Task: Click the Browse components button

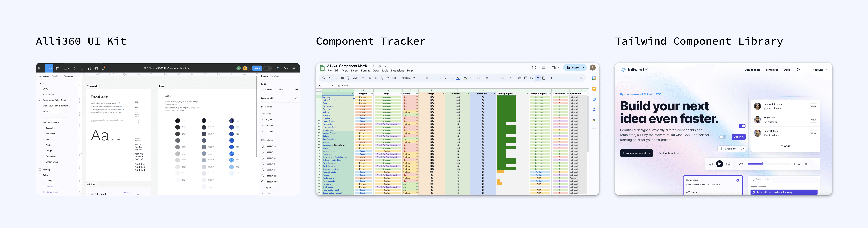Action: click(636, 153)
